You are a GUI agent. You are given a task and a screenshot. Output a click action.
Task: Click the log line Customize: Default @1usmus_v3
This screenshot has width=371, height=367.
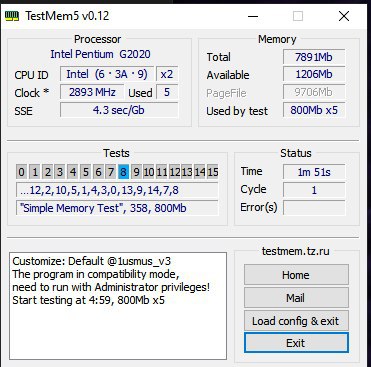coord(92,261)
